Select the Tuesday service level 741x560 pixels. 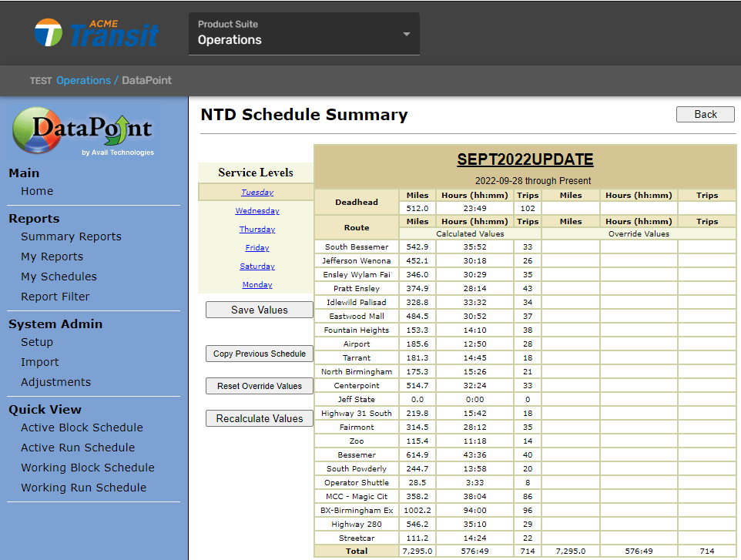tap(257, 193)
